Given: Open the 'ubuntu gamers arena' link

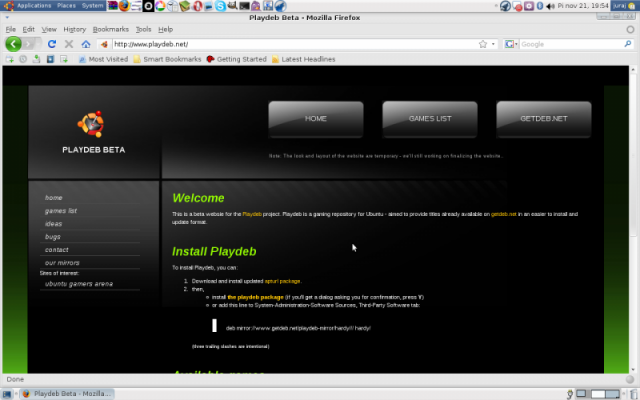Looking at the screenshot, I should click(79, 284).
